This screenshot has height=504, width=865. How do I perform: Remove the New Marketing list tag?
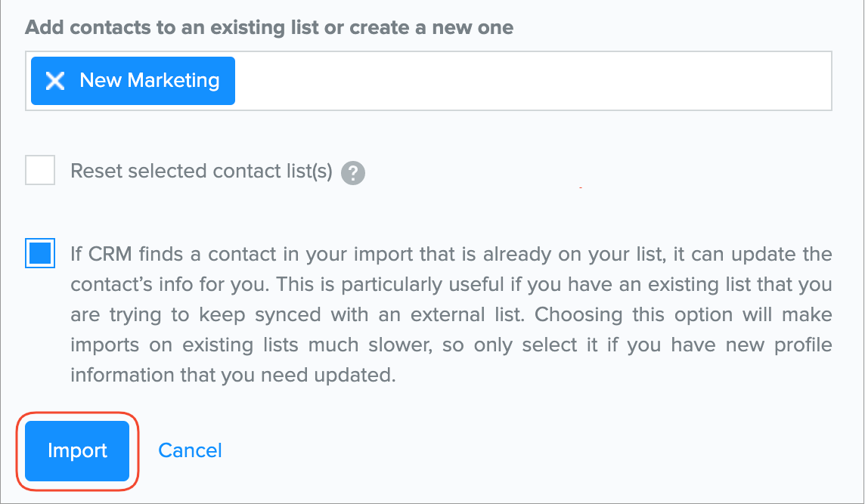[54, 81]
